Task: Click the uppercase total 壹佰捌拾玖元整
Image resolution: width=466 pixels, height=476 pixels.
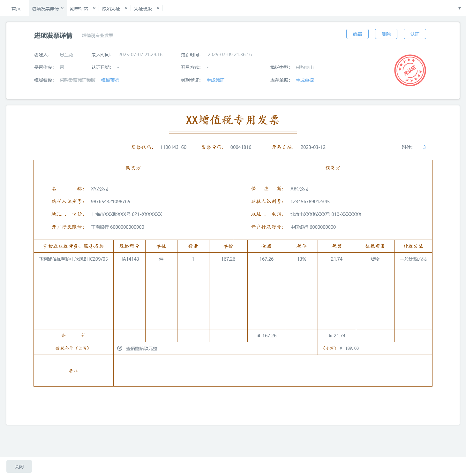Action: 142,349
